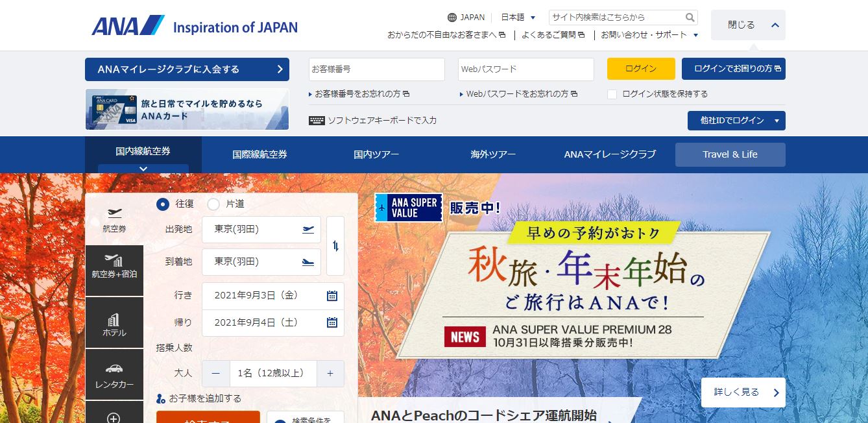
Task: Click the globe icon next to JAPAN
Action: coord(452,18)
